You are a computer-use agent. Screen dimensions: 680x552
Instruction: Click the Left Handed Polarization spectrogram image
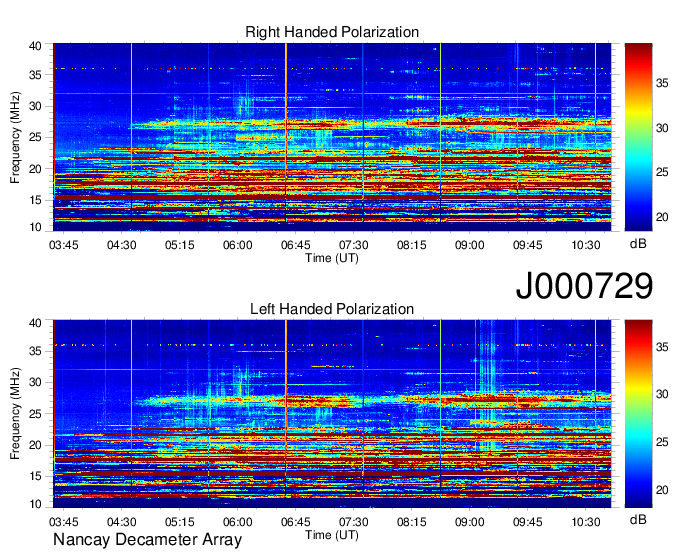pos(332,414)
